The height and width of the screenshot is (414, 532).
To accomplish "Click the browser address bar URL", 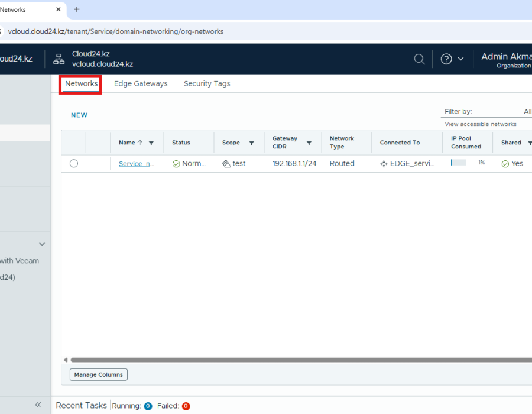I will tap(116, 31).
